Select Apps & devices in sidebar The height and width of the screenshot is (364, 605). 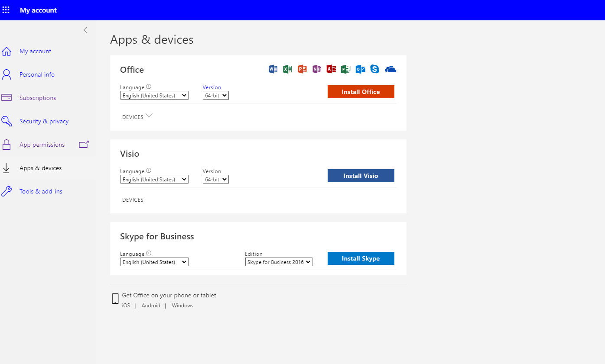(40, 168)
